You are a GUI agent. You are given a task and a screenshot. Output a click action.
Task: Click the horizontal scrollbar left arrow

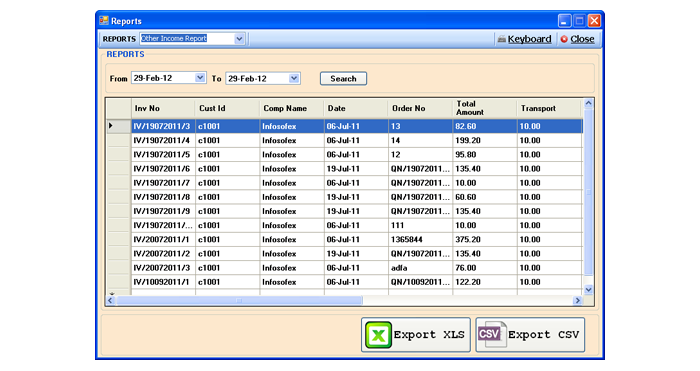coord(110,300)
